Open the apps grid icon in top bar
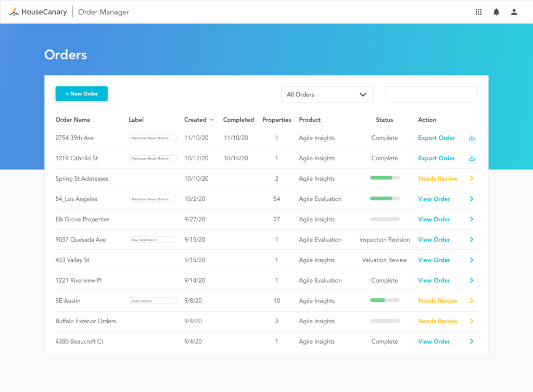The image size is (533, 392). pos(478,11)
